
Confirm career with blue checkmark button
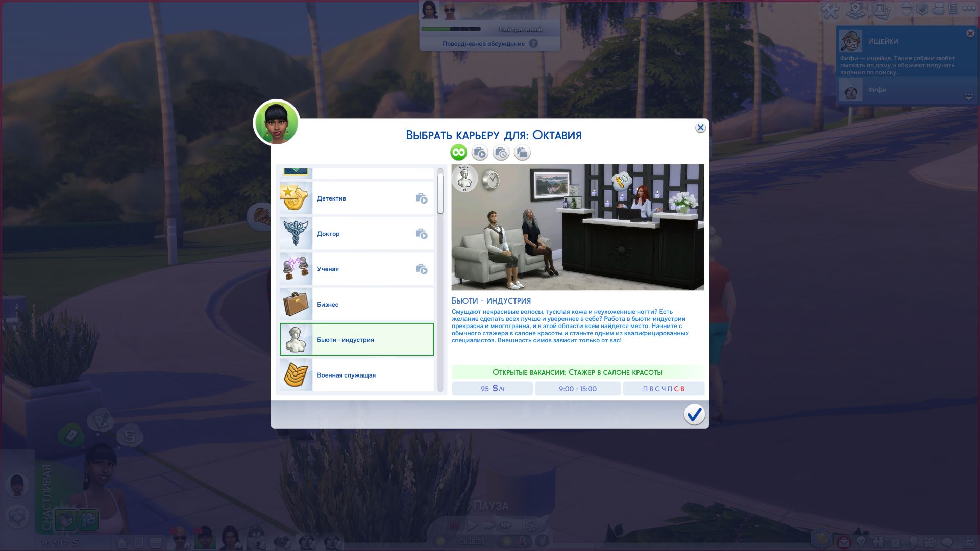click(x=694, y=414)
